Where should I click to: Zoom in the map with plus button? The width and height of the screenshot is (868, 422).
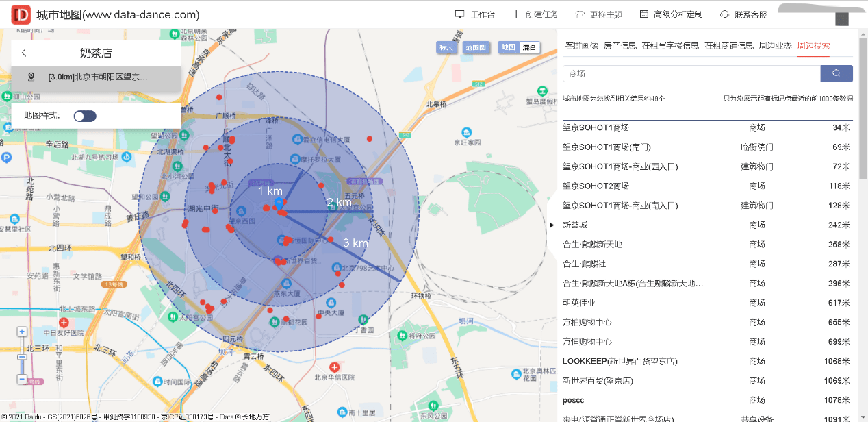22,332
